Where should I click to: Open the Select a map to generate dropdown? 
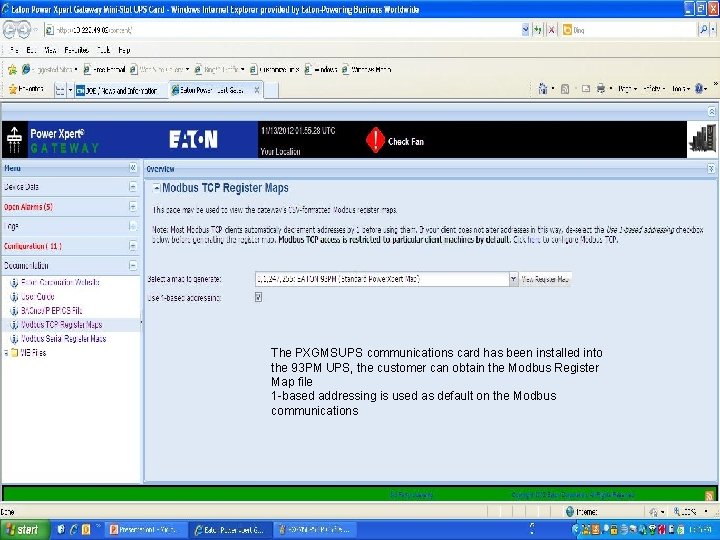[513, 279]
